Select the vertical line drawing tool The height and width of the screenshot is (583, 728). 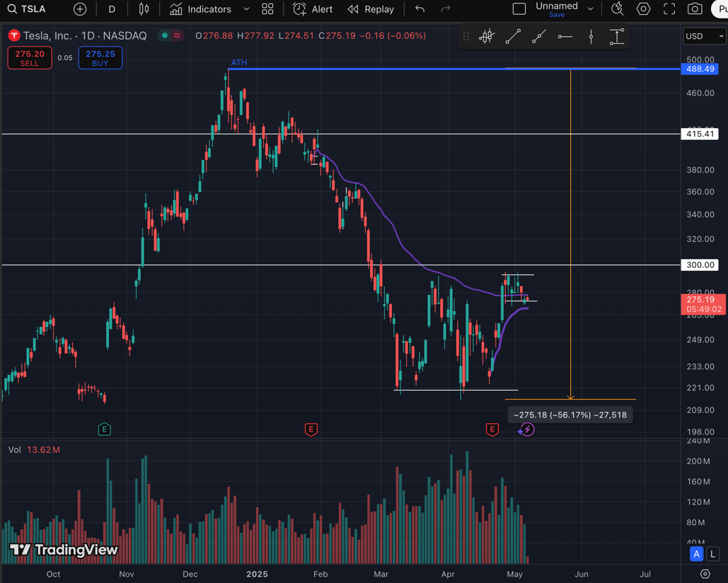(x=591, y=37)
